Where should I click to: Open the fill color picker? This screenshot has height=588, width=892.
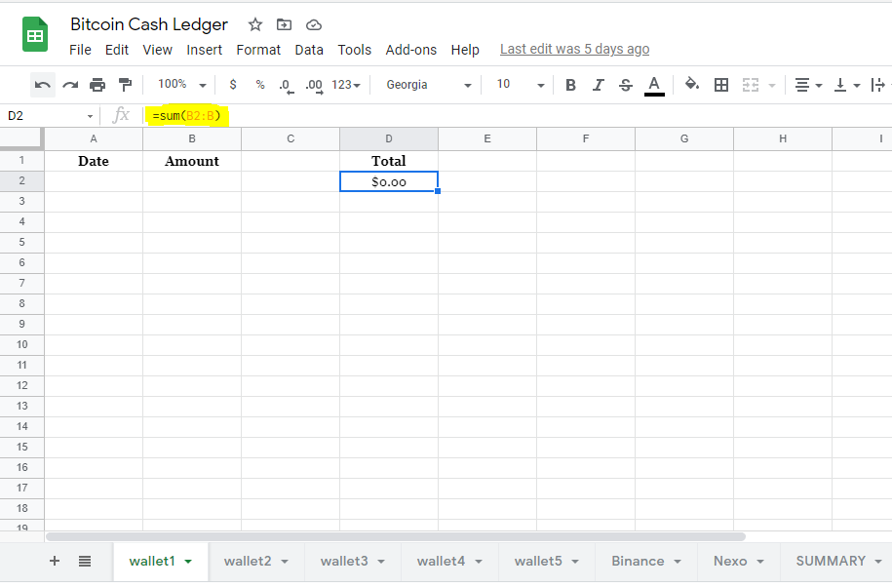point(692,84)
